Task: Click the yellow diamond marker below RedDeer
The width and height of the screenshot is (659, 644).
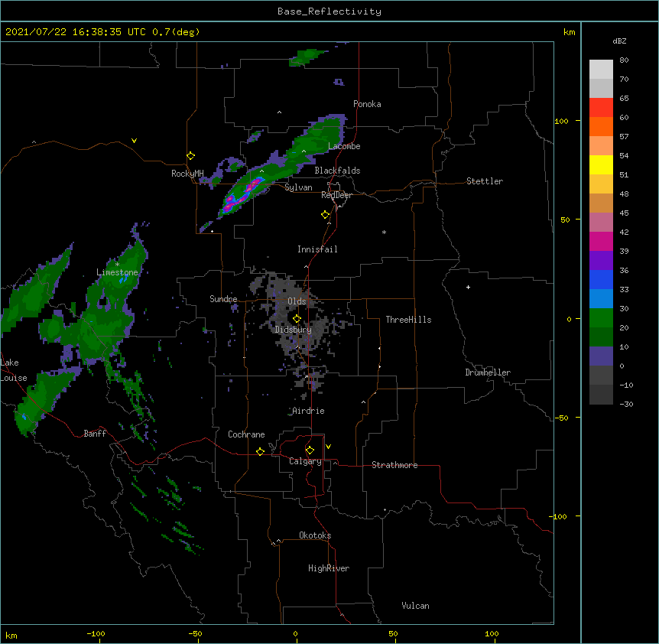Action: pos(325,215)
